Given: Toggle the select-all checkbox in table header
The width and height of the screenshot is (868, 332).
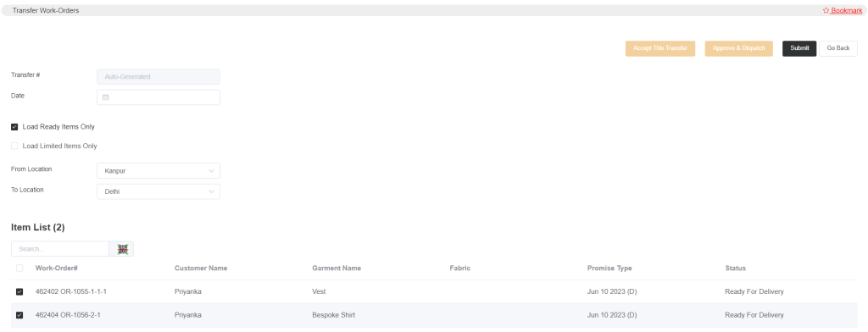Looking at the screenshot, I should [19, 268].
